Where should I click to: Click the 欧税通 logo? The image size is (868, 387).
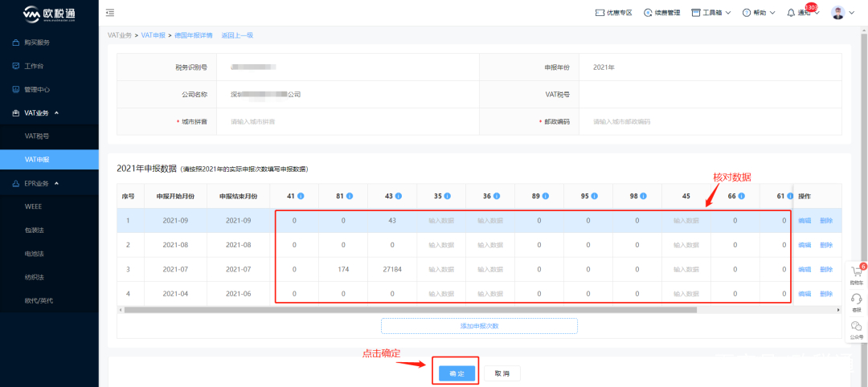49,14
